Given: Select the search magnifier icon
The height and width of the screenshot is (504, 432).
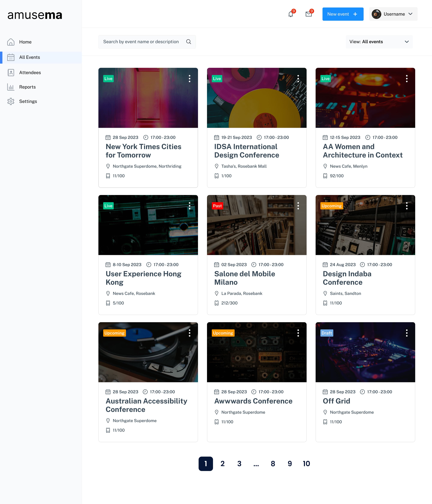Looking at the screenshot, I should click(189, 42).
